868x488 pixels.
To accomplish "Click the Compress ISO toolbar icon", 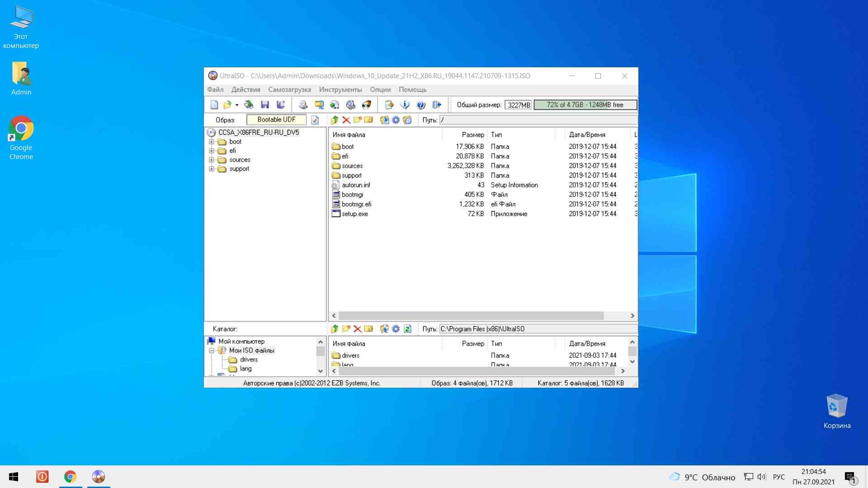I will [x=319, y=105].
